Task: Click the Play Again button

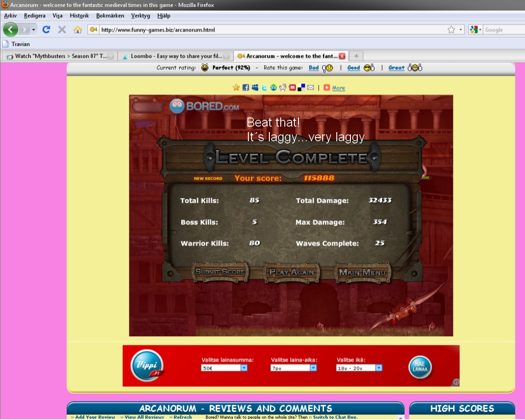Action: coord(292,272)
